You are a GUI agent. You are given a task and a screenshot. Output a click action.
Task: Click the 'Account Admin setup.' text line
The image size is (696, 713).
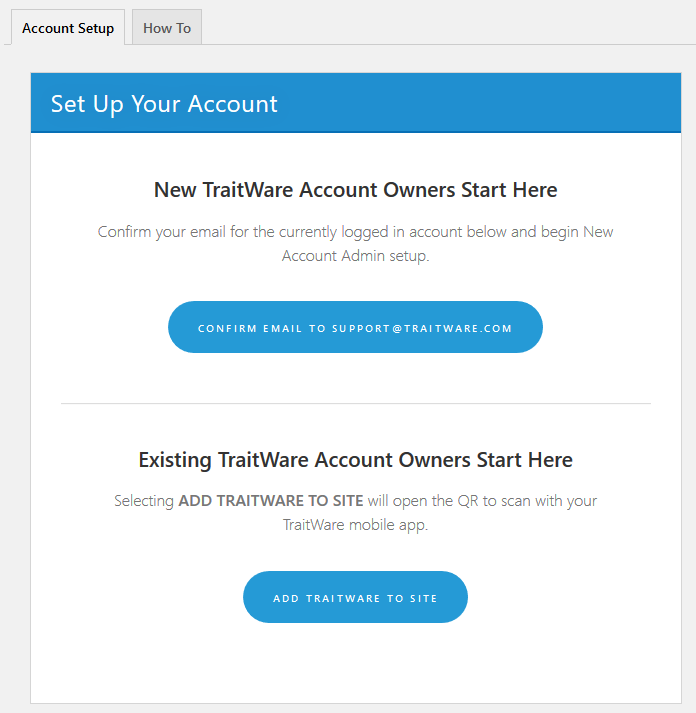click(x=356, y=256)
